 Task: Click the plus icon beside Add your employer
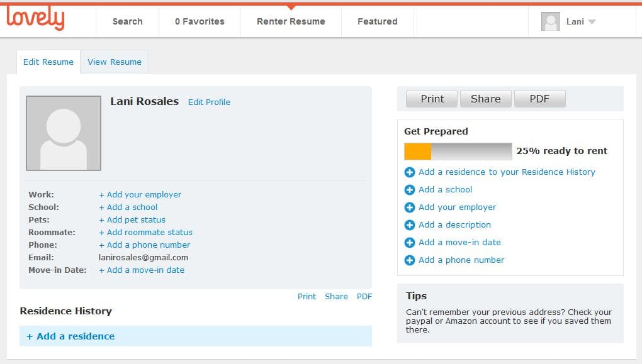[409, 207]
